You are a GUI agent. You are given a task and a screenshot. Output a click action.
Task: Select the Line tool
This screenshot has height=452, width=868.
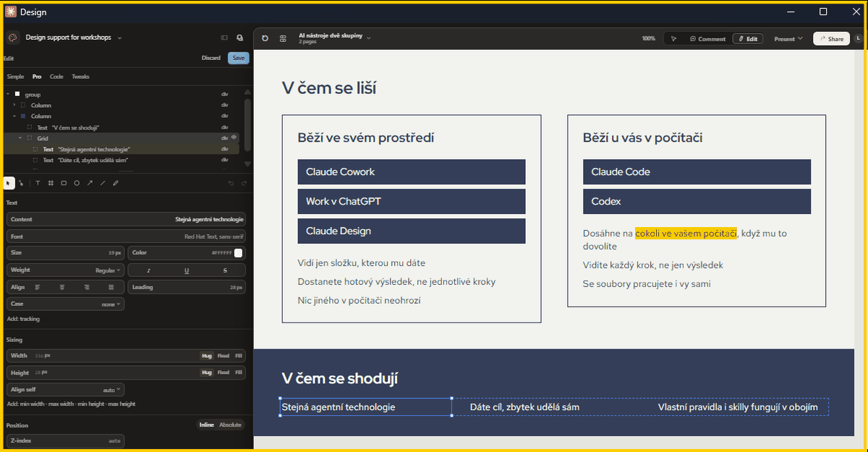[x=103, y=183]
